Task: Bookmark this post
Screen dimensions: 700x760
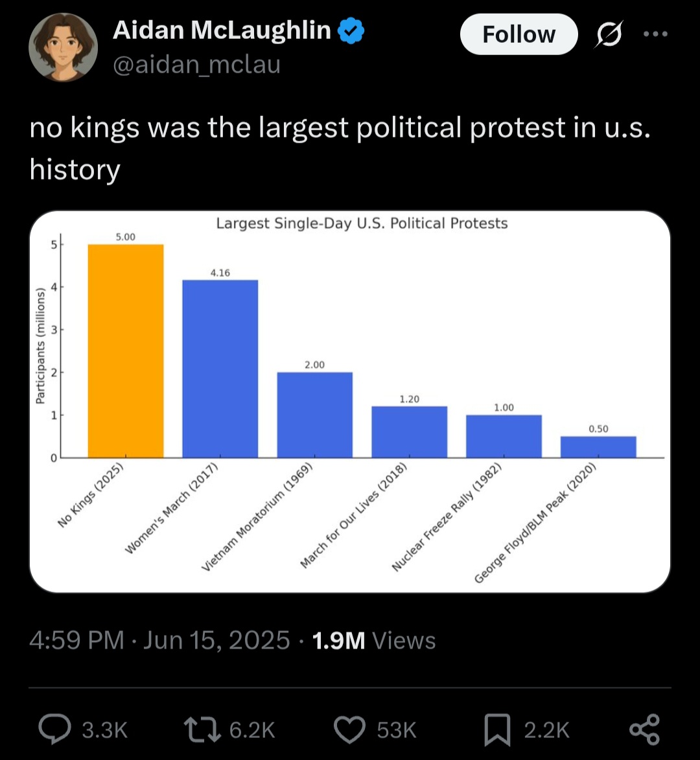Action: [x=497, y=730]
